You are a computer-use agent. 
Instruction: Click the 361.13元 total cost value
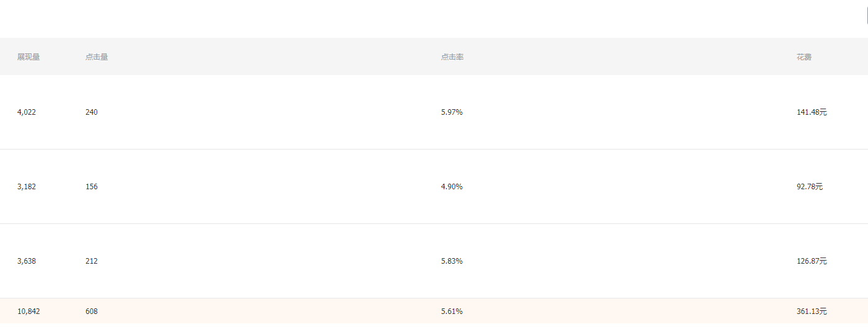pos(812,311)
